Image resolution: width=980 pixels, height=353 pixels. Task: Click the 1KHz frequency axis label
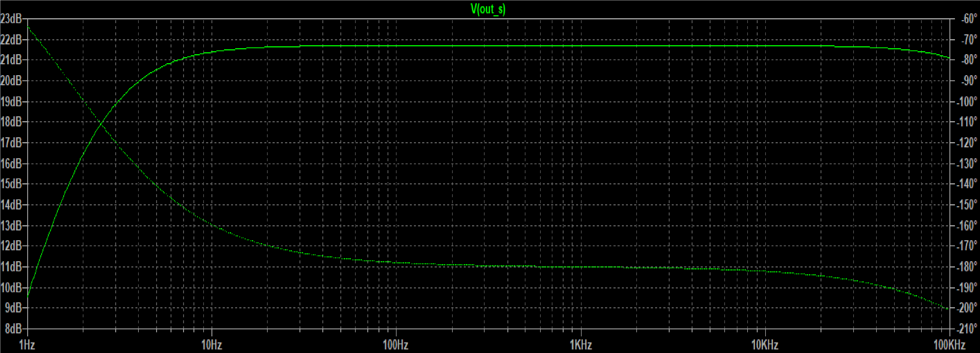tap(580, 345)
